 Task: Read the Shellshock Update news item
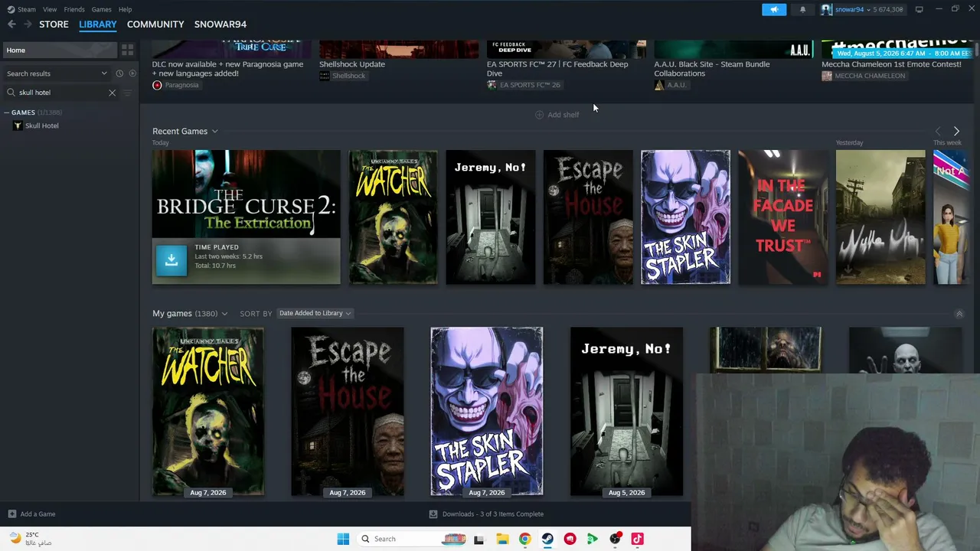click(352, 64)
